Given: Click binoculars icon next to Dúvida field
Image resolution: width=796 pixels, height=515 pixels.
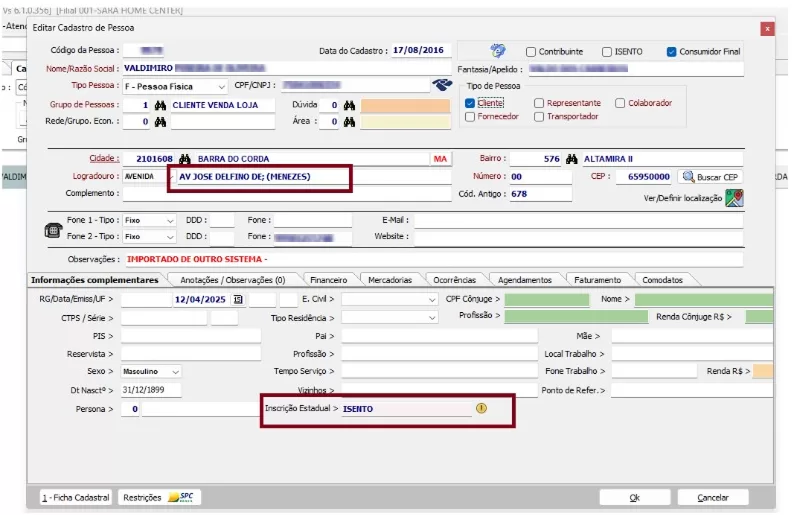Looking at the screenshot, I should coord(349,105).
